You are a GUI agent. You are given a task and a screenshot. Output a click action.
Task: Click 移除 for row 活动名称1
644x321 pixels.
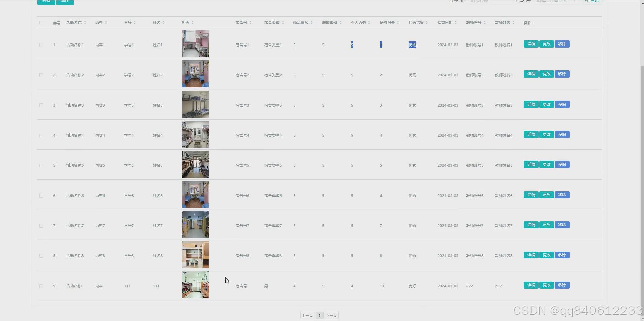pyautogui.click(x=562, y=44)
